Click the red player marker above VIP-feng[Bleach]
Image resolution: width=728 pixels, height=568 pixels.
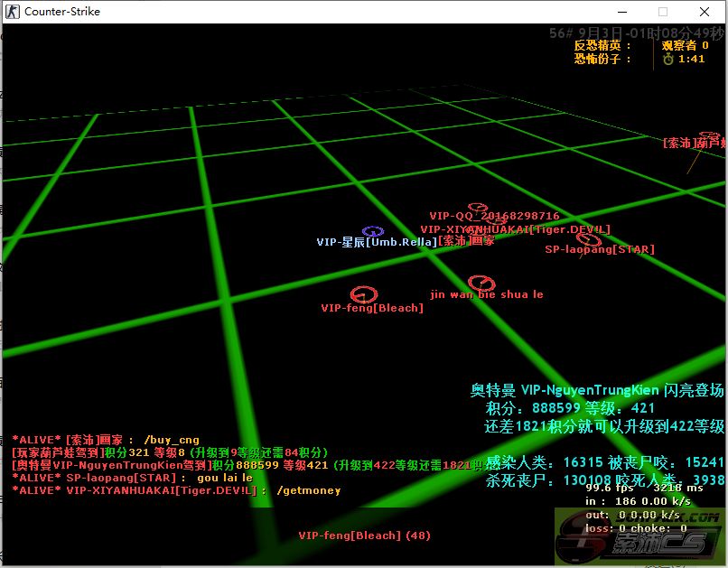[x=363, y=294]
